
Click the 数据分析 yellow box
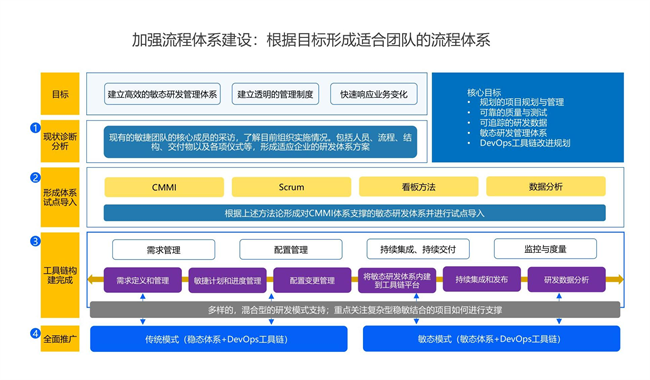[x=546, y=186]
